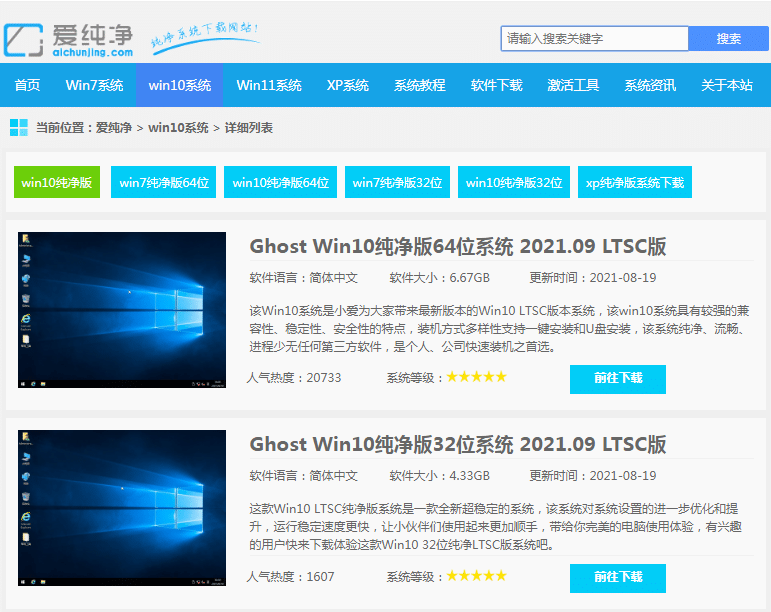Screen dimensions: 771x612
Task: Click the search keyword input field
Action: coord(594,39)
